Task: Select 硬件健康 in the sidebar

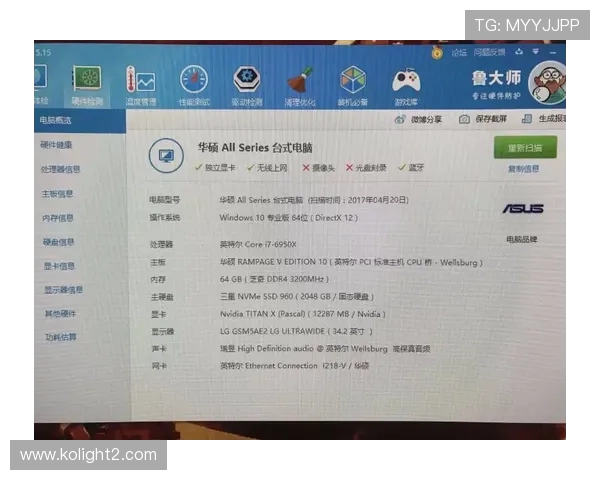Action: [x=56, y=145]
